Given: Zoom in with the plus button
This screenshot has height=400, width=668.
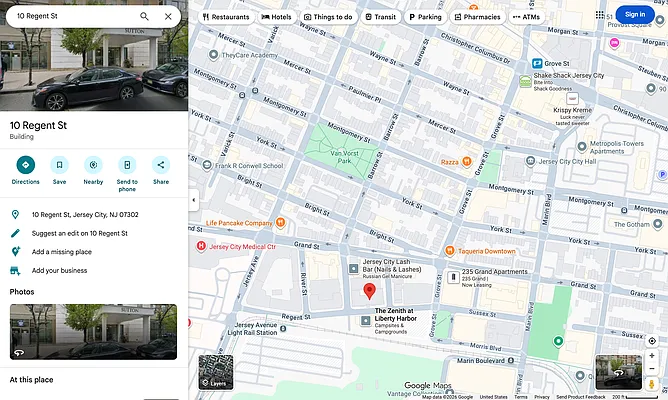Looking at the screenshot, I should (x=652, y=356).
